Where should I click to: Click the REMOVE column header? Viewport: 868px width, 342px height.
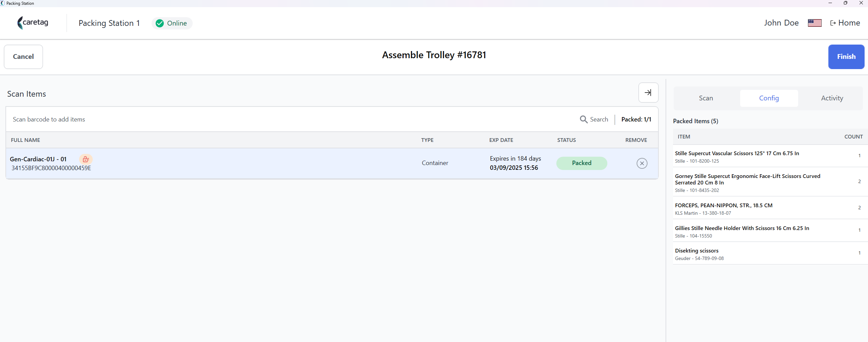coord(636,140)
